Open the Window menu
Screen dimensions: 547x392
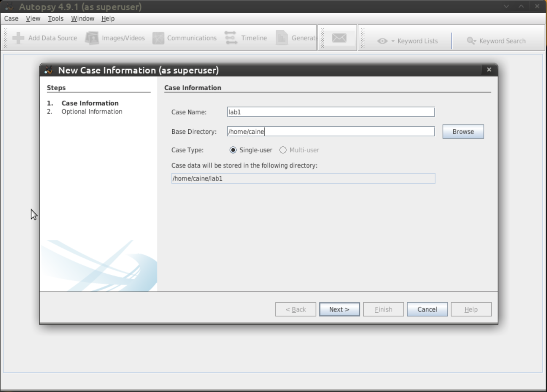point(82,18)
